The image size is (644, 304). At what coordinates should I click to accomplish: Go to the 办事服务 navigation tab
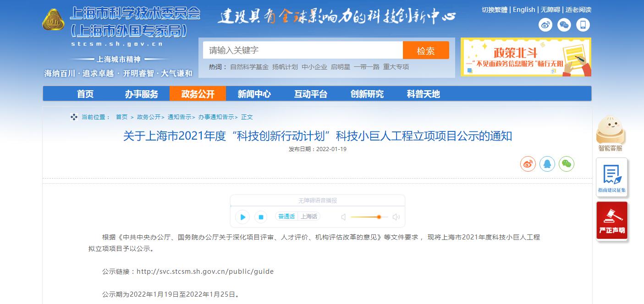141,94
